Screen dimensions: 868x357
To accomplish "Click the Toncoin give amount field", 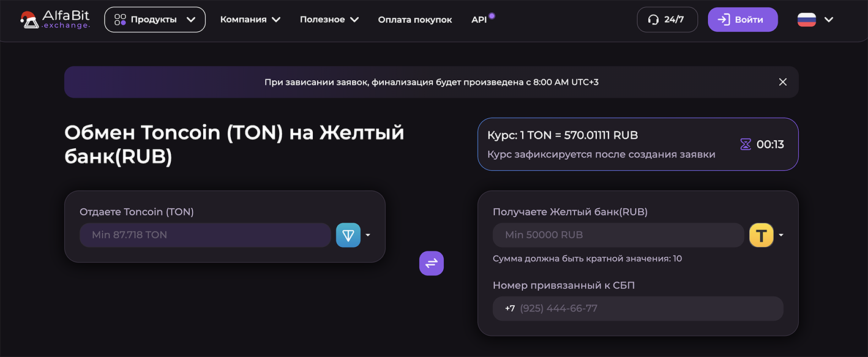I will pyautogui.click(x=205, y=235).
